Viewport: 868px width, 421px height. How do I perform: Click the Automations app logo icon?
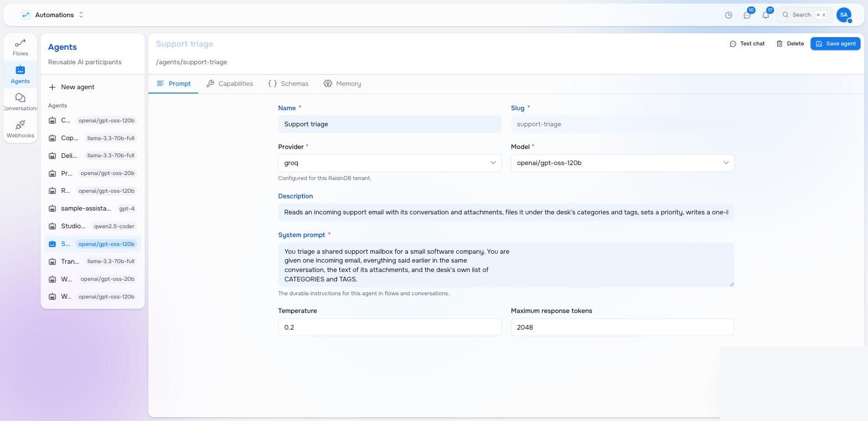[x=25, y=15]
